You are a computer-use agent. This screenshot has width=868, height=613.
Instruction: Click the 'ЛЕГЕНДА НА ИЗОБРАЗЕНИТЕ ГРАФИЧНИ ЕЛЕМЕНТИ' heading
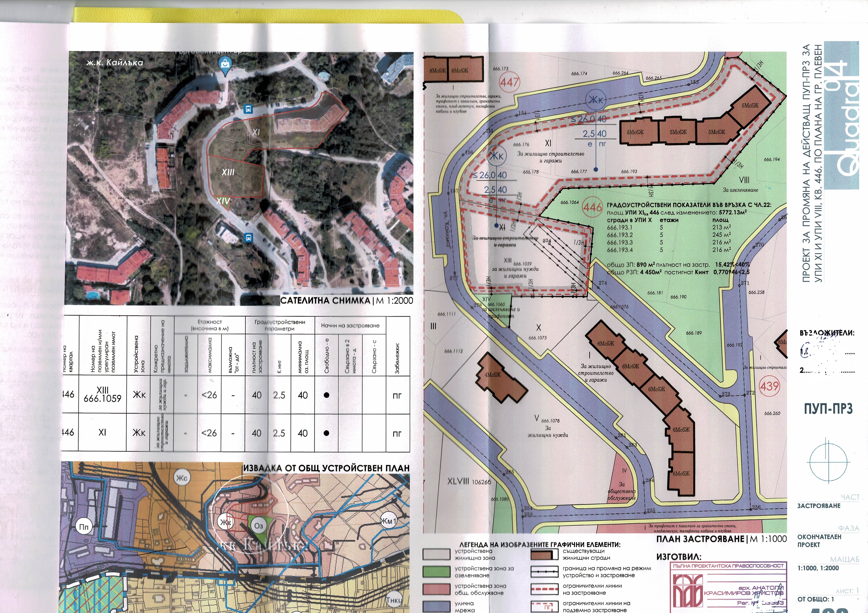coord(540,545)
